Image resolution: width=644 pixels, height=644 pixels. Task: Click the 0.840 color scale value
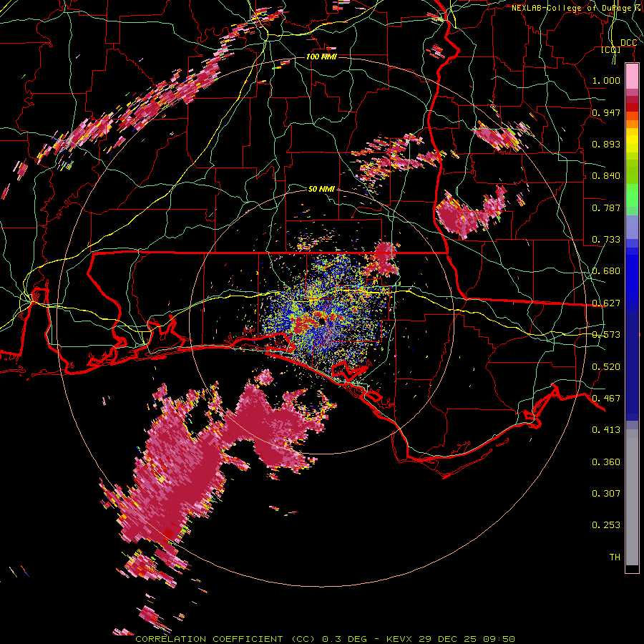pyautogui.click(x=606, y=176)
